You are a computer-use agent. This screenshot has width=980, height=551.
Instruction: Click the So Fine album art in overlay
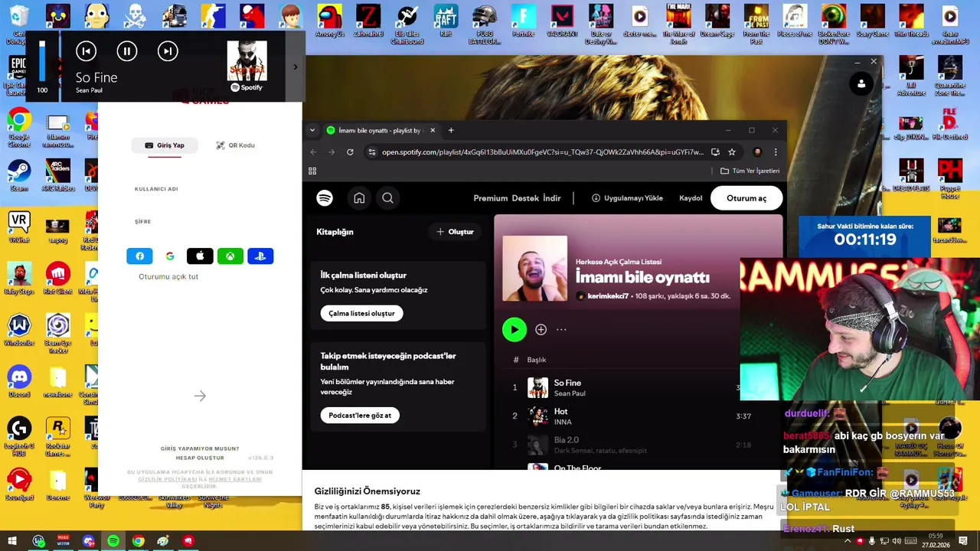(x=247, y=61)
